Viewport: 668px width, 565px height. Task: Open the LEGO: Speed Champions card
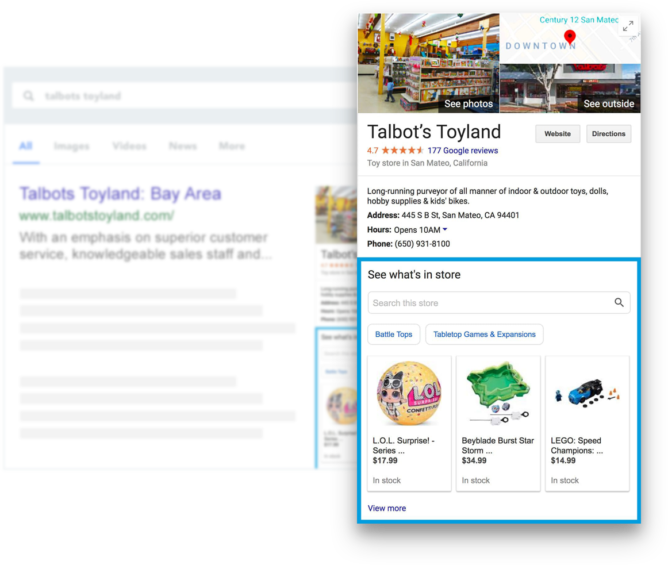(x=587, y=424)
